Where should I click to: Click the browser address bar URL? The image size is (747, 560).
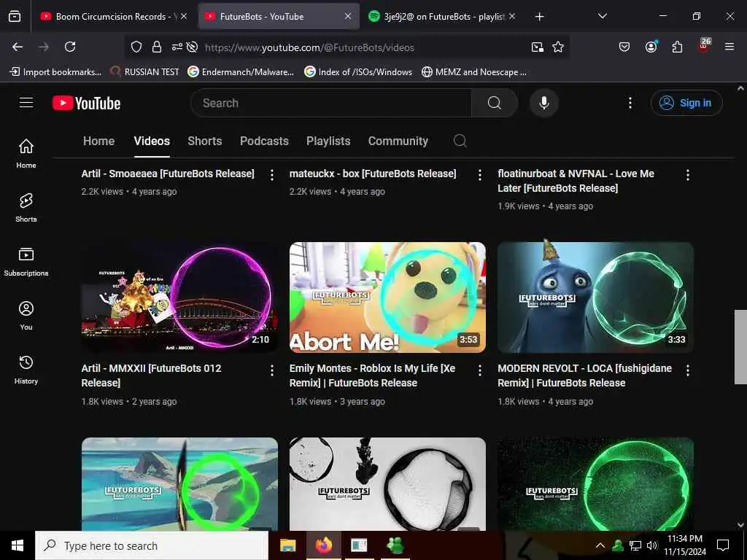(x=309, y=47)
